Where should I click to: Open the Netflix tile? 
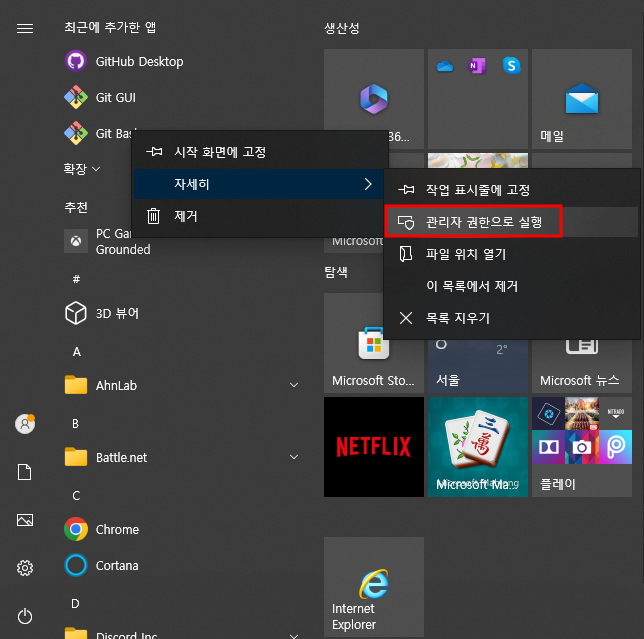(374, 447)
